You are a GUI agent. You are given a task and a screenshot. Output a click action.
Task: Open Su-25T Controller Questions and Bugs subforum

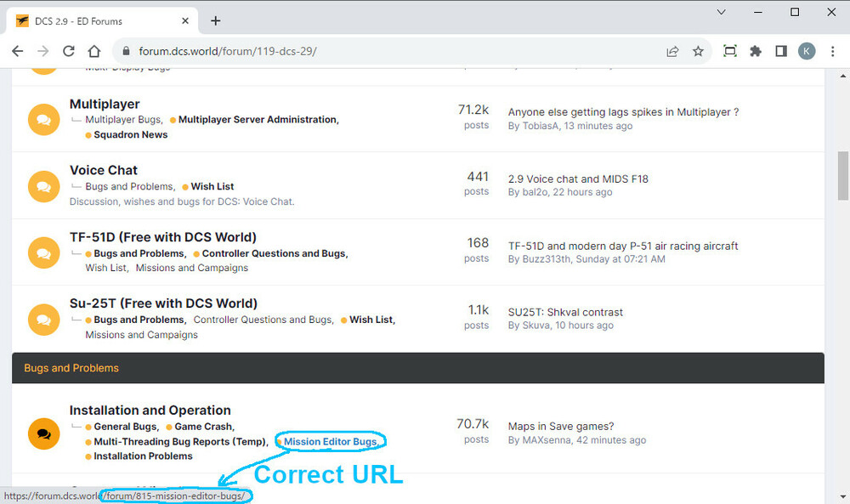pos(263,320)
